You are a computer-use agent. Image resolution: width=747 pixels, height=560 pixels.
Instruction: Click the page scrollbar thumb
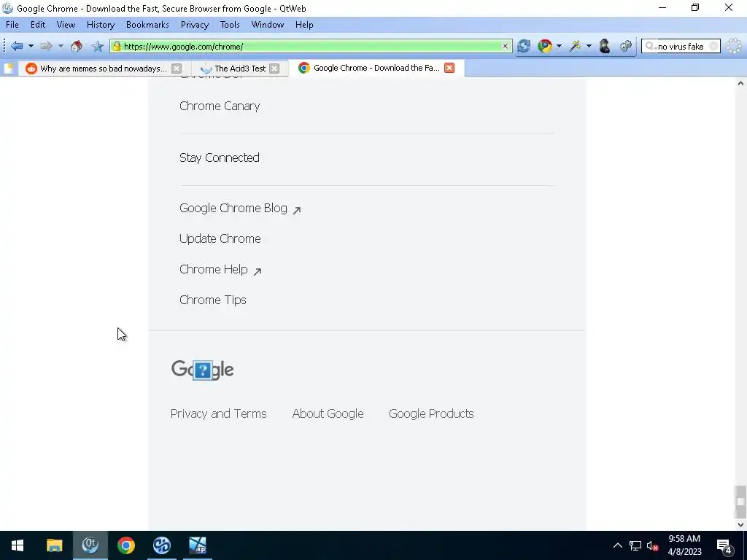[x=740, y=502]
